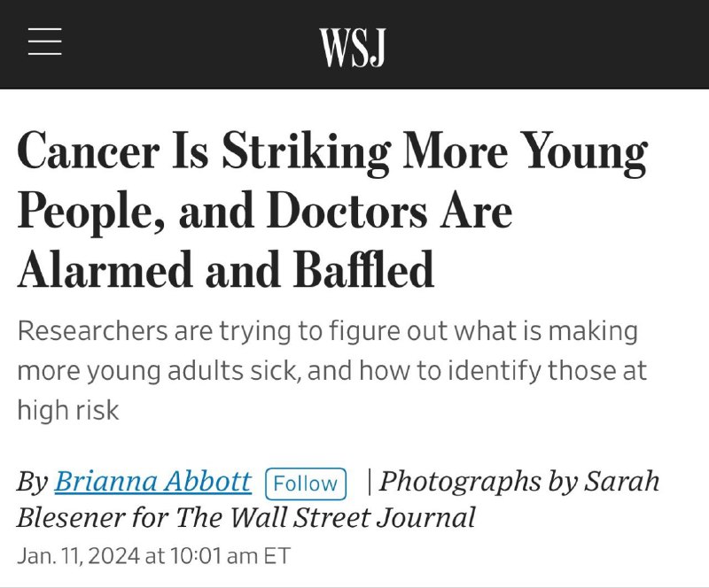Click 'The Wall Street Journal' credit text
The image size is (709, 588).
[325, 517]
